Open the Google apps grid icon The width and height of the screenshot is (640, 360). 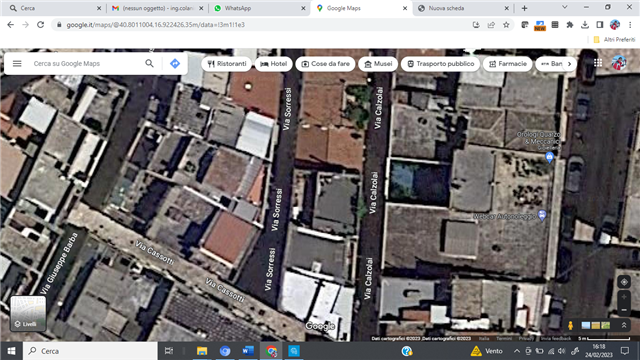[x=598, y=63]
